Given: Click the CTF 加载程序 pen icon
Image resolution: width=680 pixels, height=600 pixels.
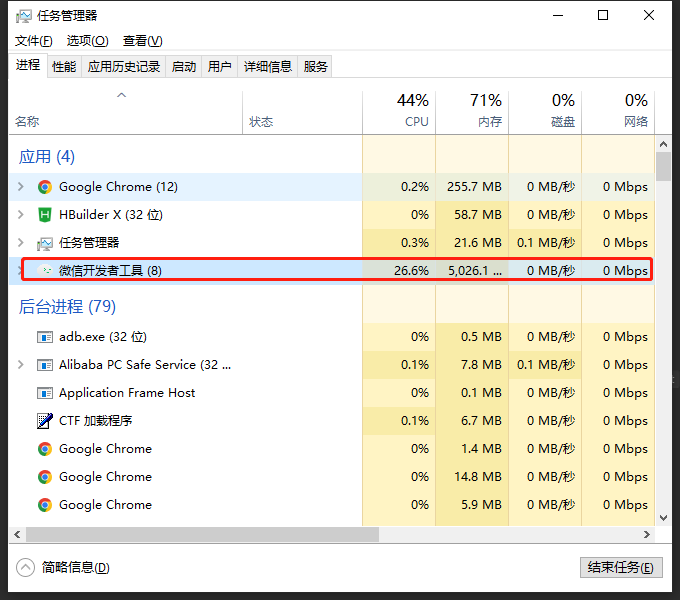Looking at the screenshot, I should point(45,421).
